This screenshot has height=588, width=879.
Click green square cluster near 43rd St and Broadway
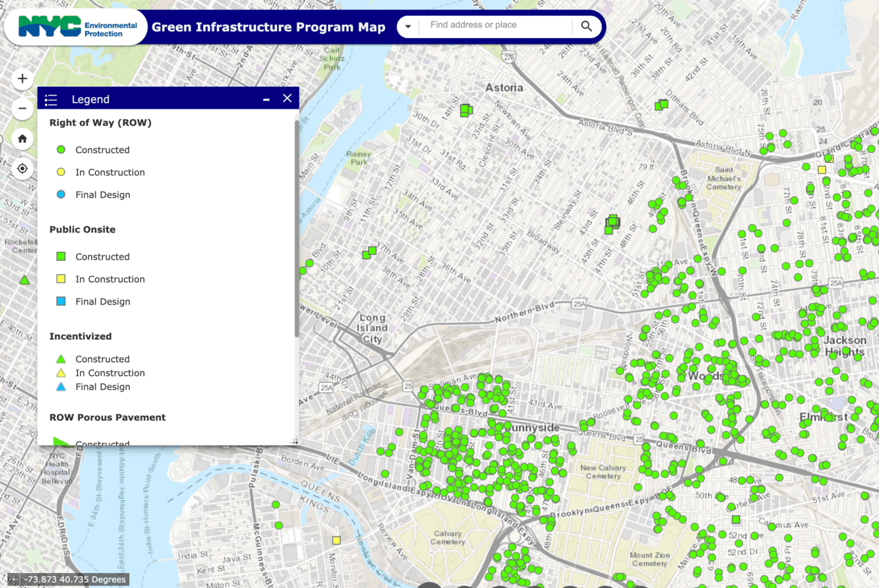pyautogui.click(x=612, y=223)
